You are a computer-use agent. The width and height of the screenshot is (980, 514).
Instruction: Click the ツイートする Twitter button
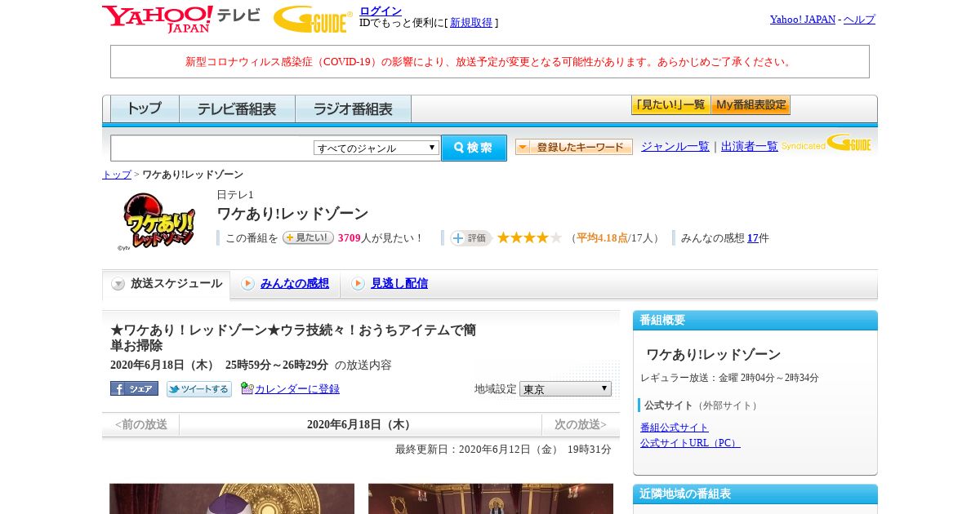click(x=199, y=389)
